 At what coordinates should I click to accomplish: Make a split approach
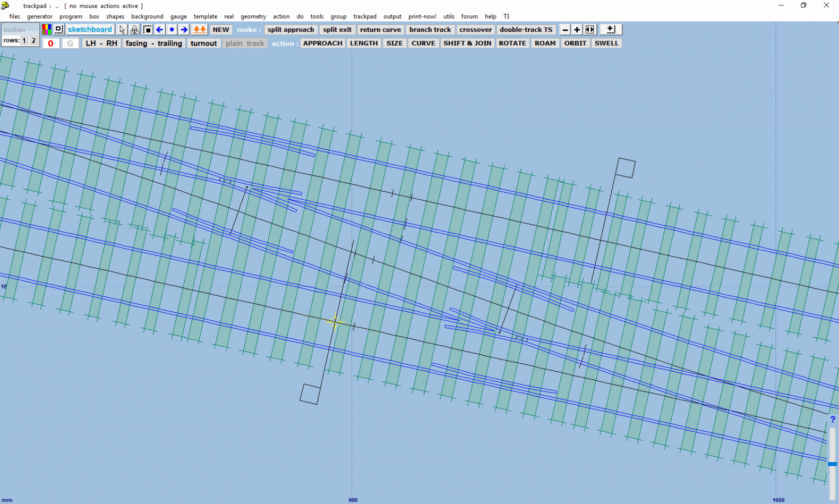(290, 30)
